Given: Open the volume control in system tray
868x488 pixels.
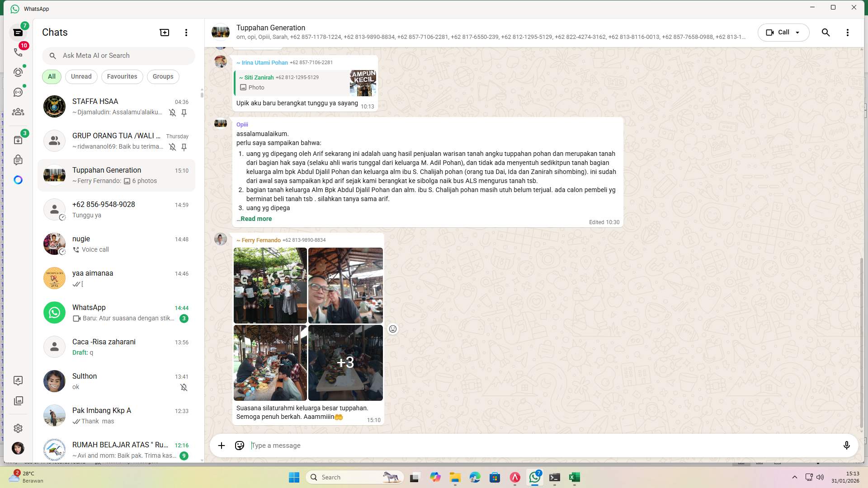Looking at the screenshot, I should click(x=821, y=477).
